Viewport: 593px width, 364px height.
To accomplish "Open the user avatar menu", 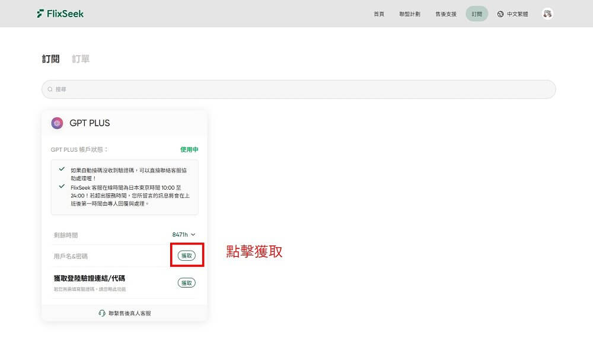I will click(x=547, y=14).
